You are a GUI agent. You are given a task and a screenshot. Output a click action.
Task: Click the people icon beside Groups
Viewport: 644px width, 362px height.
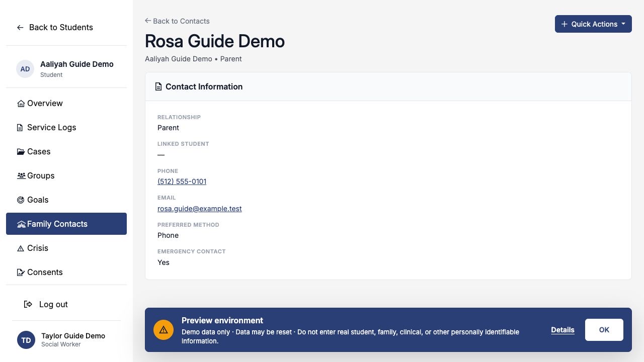click(x=21, y=176)
